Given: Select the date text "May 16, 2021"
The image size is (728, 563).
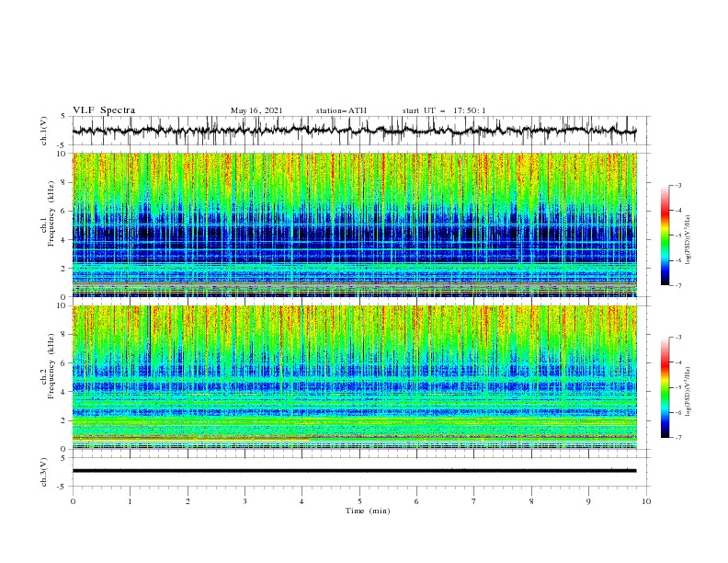Looking at the screenshot, I should point(256,110).
